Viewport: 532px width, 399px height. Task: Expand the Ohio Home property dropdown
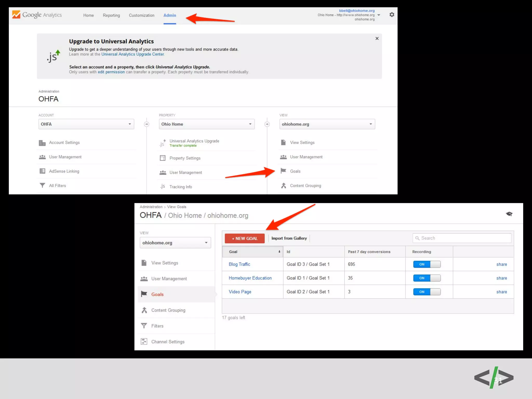207,124
